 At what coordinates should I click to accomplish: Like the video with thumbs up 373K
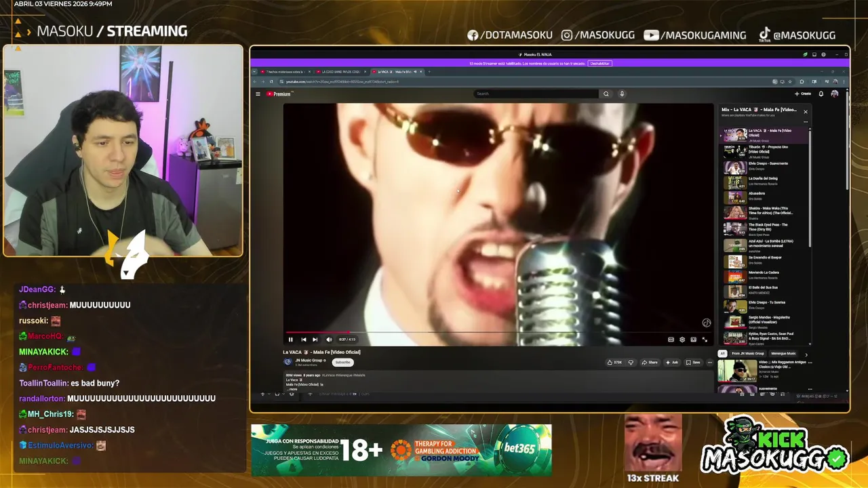coord(614,362)
